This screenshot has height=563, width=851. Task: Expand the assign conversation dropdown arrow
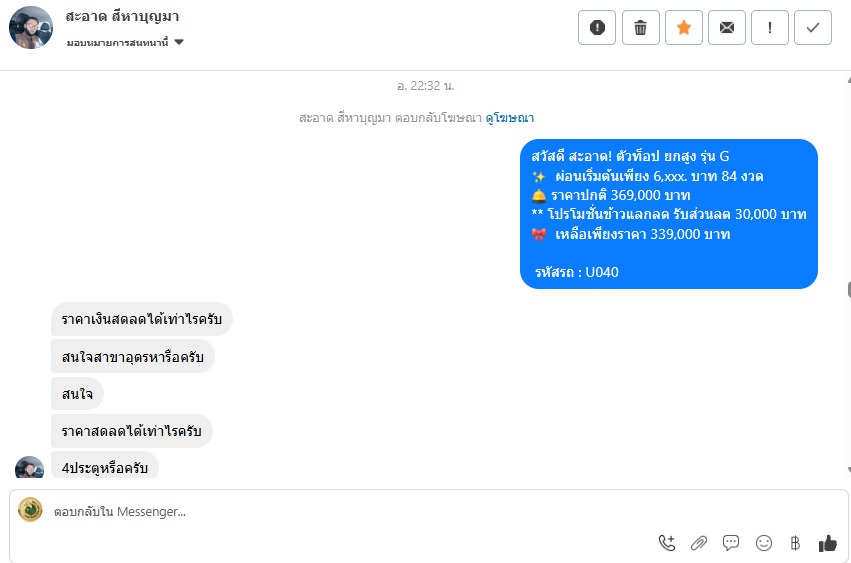(x=179, y=42)
